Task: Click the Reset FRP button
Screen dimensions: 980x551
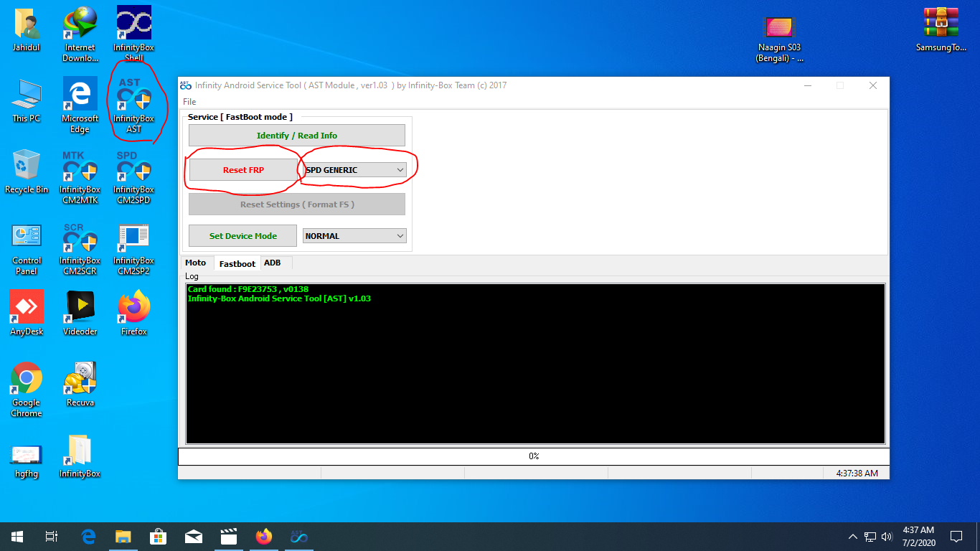Action: tap(243, 170)
